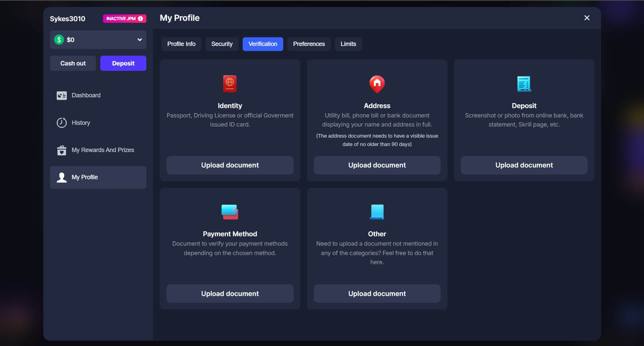Click the Address card heading
644x346 pixels.
[x=377, y=106]
